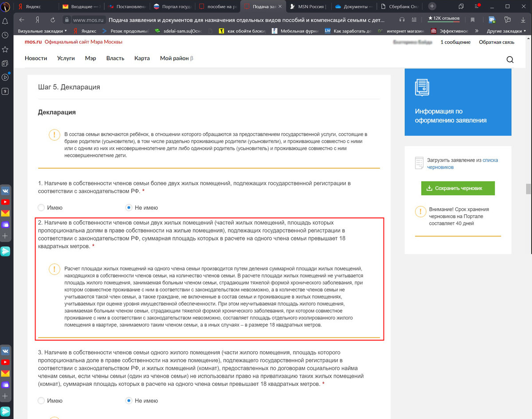Open 'Карта' in the mos.ru menu

point(142,58)
